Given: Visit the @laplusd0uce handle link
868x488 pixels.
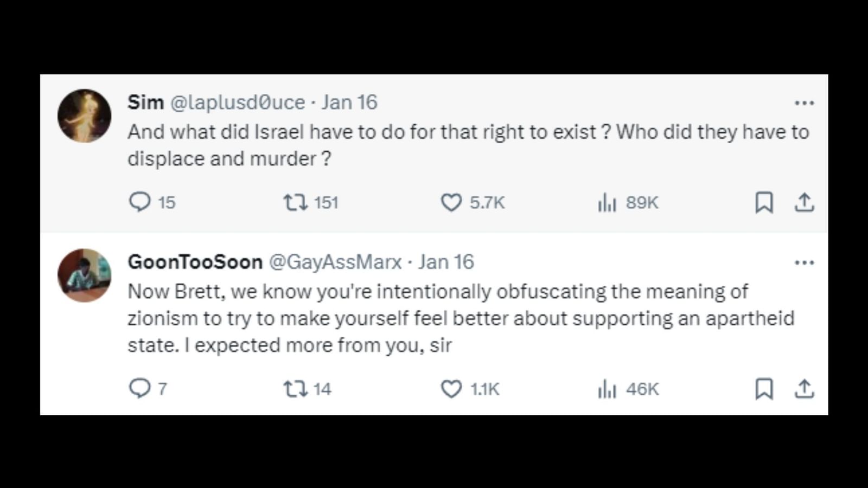Looking at the screenshot, I should [x=238, y=102].
